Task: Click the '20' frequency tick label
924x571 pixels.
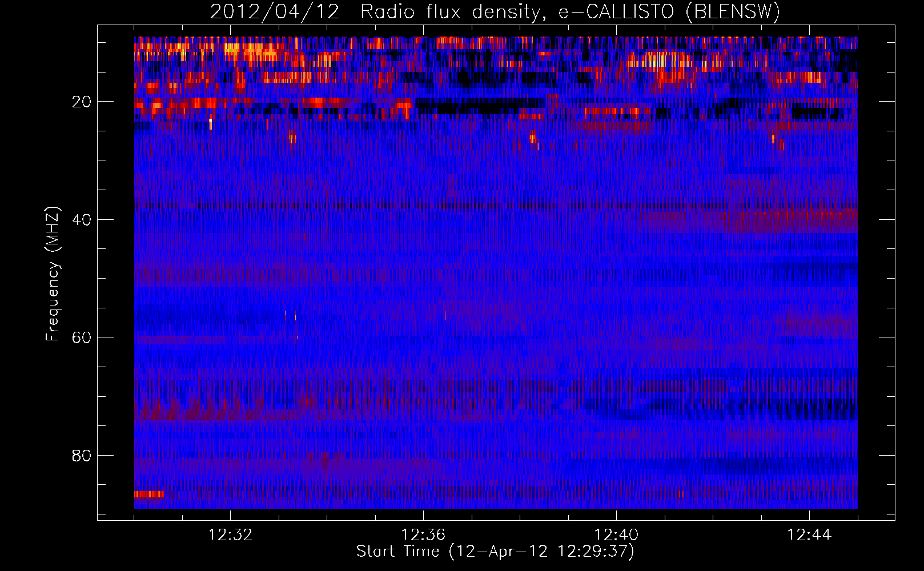Action: [x=82, y=102]
